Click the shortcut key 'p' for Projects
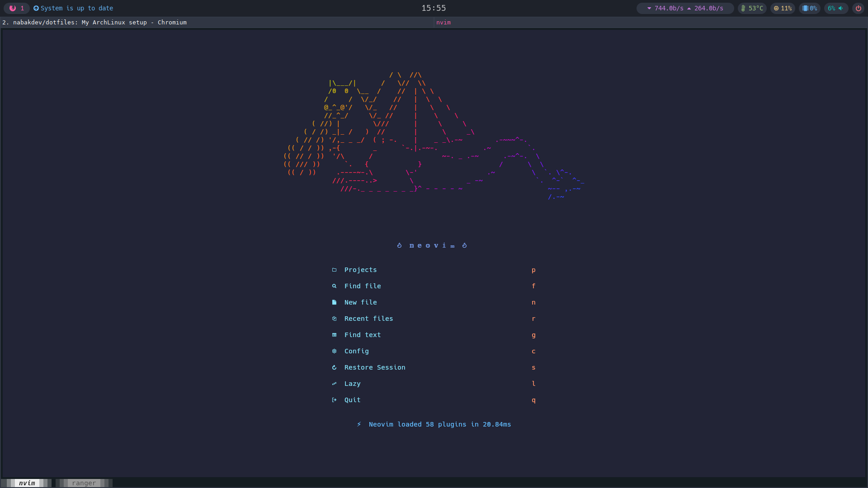 point(533,270)
